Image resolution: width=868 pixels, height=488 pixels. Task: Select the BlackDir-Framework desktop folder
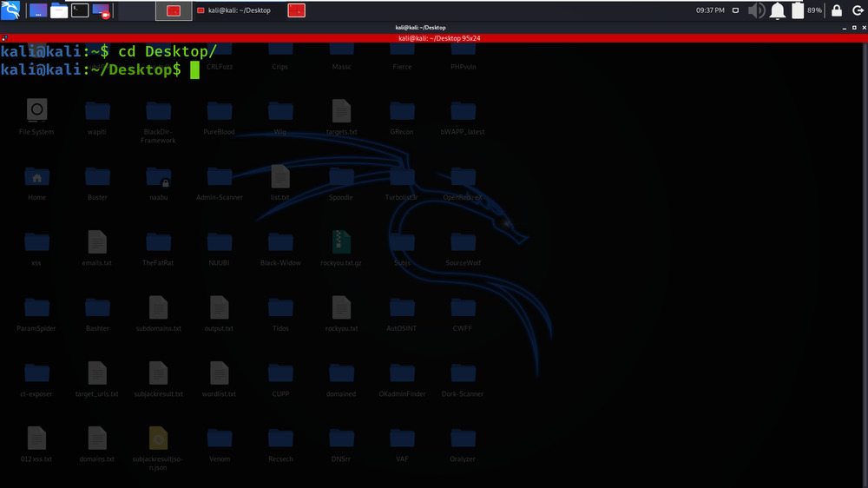coord(158,121)
